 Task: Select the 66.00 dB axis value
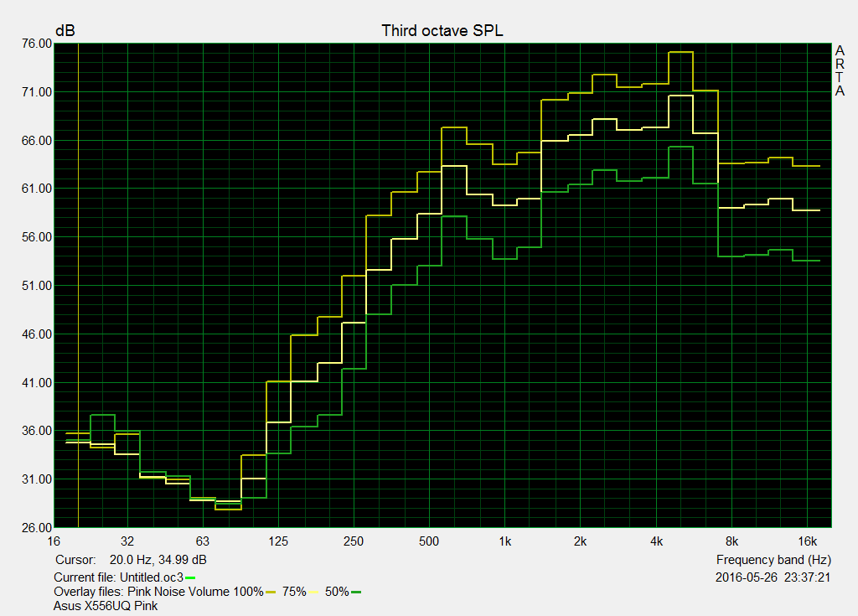tap(37, 141)
